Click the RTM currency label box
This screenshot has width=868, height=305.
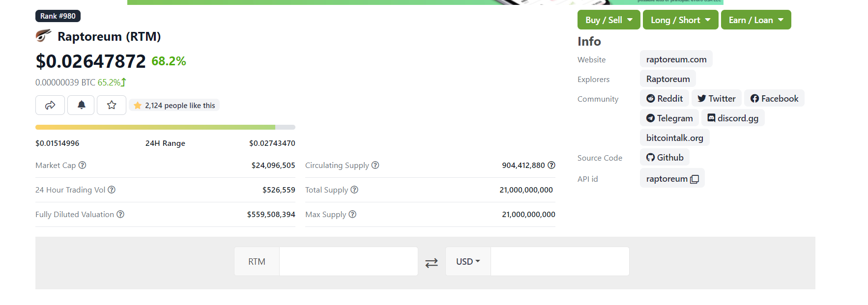point(257,261)
